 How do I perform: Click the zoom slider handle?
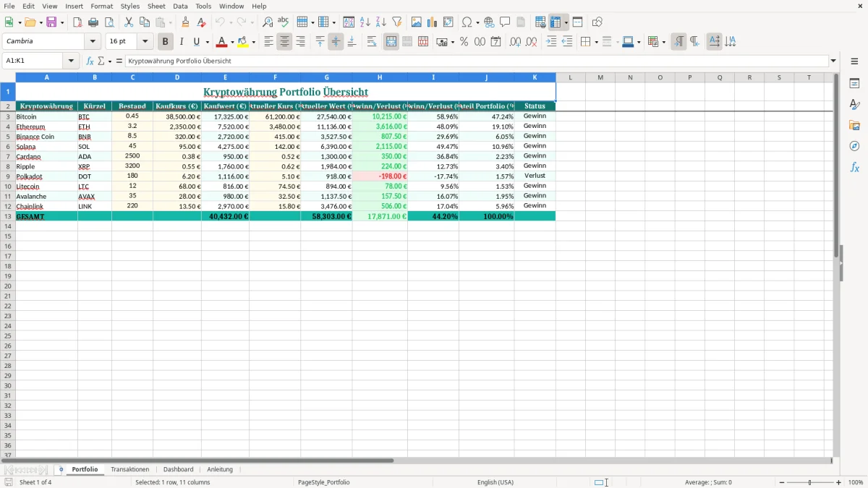(810, 482)
